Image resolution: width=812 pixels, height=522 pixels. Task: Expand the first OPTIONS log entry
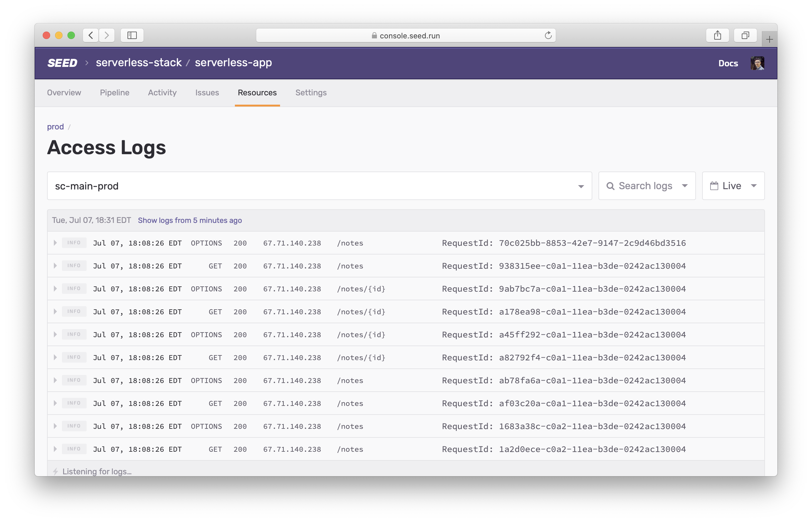click(55, 243)
